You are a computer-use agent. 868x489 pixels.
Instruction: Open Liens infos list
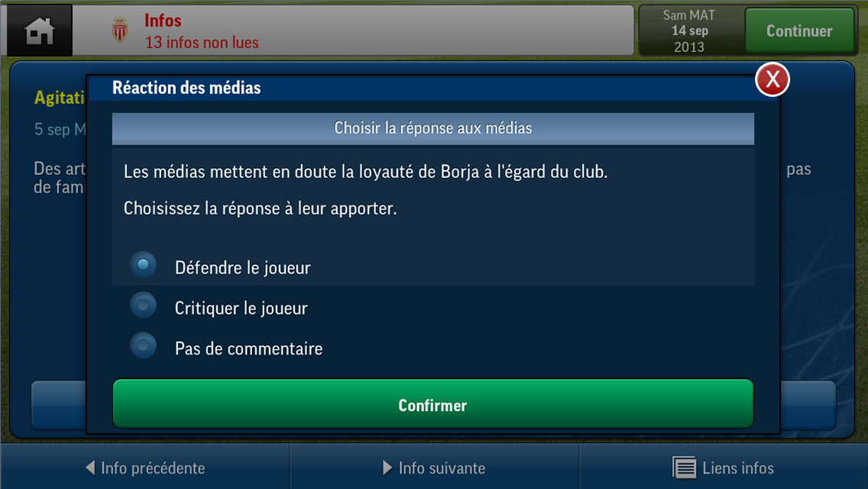(724, 468)
